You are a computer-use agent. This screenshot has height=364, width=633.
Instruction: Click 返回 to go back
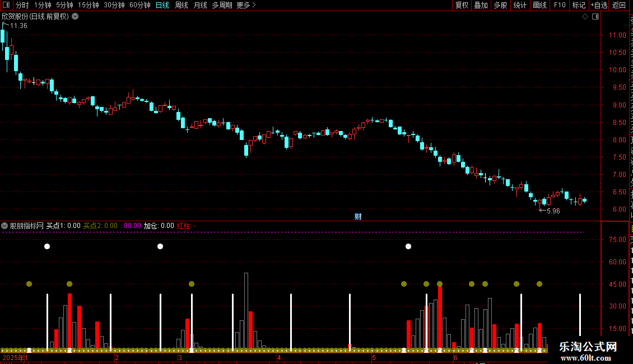(618, 5)
